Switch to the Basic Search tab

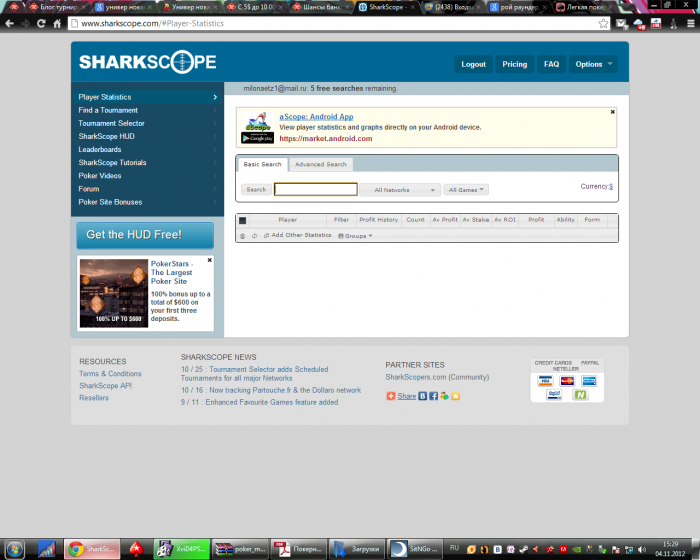(262, 164)
